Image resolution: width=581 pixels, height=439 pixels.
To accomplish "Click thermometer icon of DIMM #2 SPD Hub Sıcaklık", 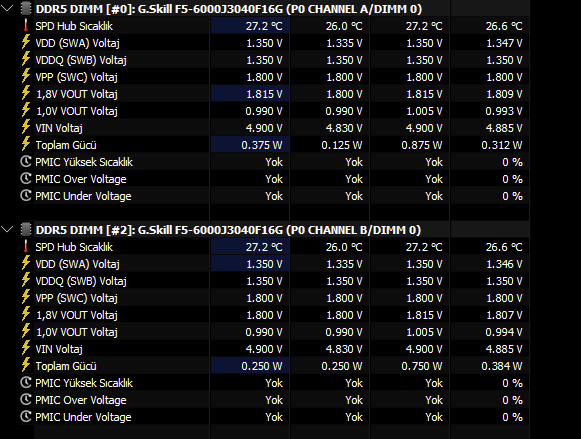I will pyautogui.click(x=26, y=247).
